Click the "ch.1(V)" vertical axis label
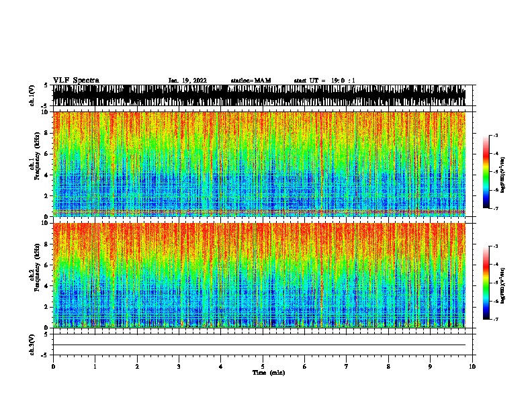Screen dimensions: 532x411 click(x=32, y=95)
